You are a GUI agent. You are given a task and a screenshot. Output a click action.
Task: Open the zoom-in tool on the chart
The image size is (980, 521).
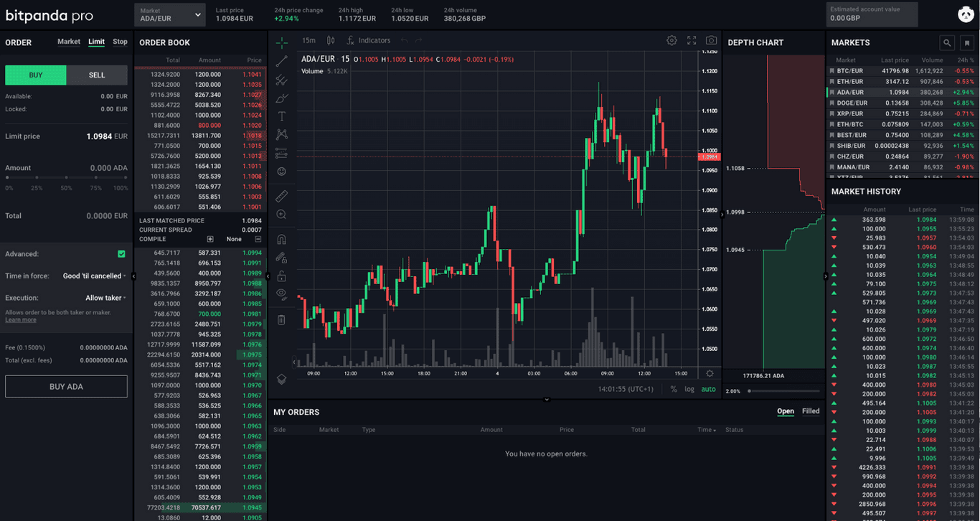point(282,214)
